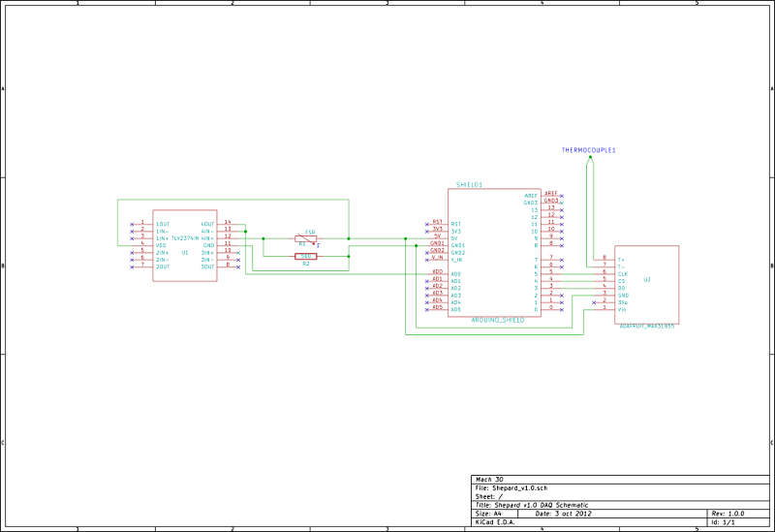Click the no-connect marker on pin AD5
The image size is (775, 532).
coord(427,309)
